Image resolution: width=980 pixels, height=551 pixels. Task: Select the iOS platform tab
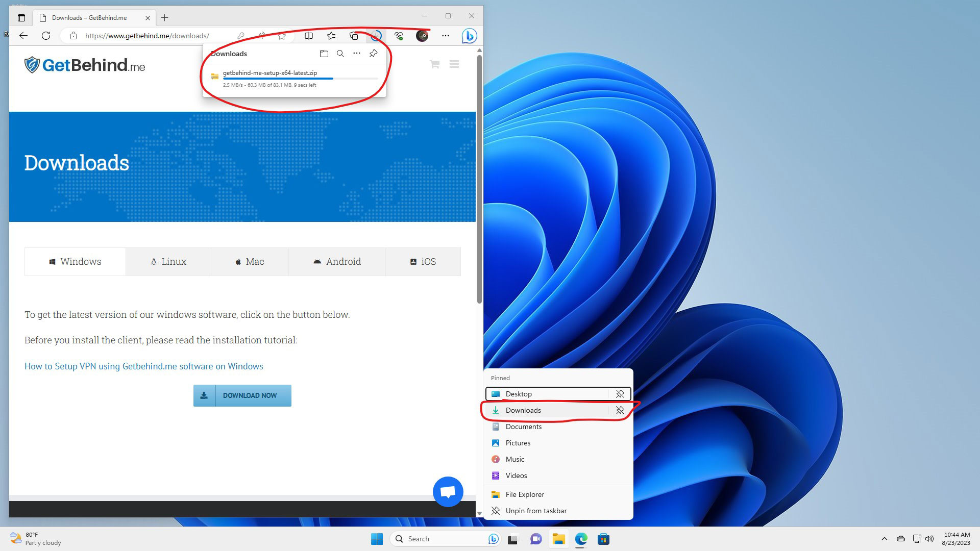coord(423,262)
